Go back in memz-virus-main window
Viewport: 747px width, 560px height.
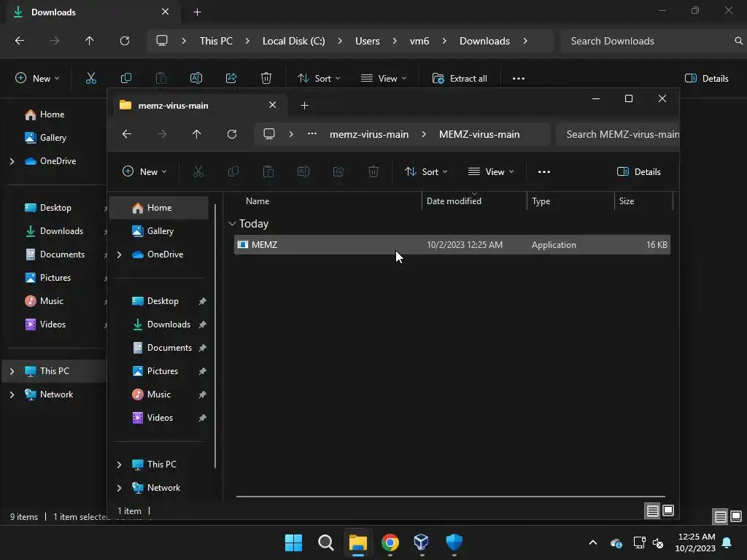pyautogui.click(x=127, y=134)
